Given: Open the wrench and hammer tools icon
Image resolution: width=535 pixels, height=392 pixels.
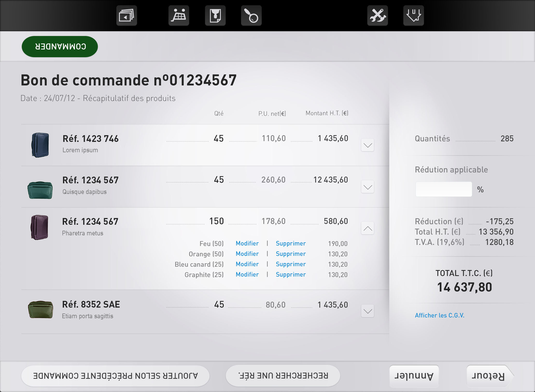Looking at the screenshot, I should coord(378,16).
